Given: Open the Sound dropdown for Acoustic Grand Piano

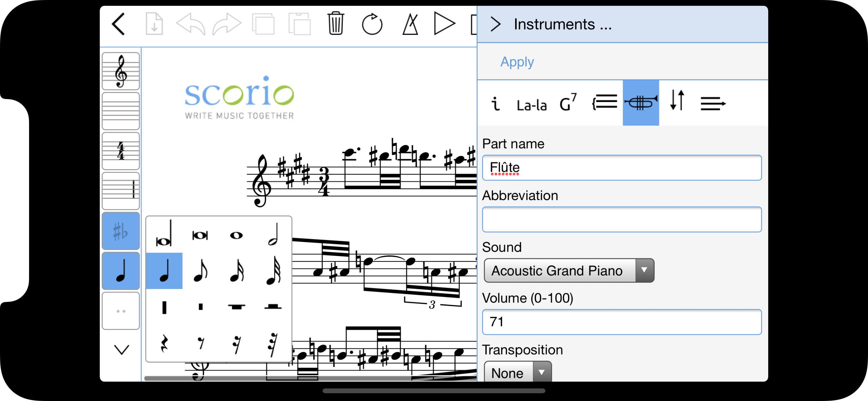Looking at the screenshot, I should coord(569,270).
